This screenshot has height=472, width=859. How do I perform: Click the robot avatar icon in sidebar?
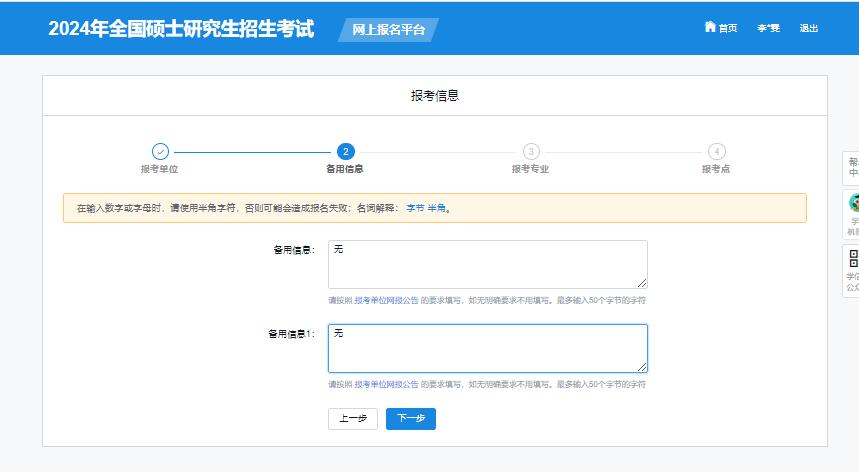pos(853,203)
